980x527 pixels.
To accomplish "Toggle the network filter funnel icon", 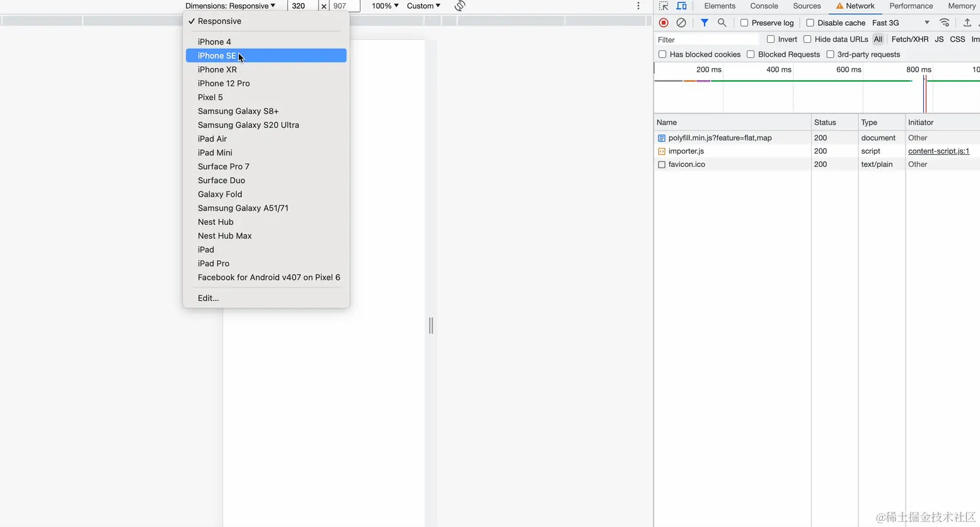I will pyautogui.click(x=705, y=23).
